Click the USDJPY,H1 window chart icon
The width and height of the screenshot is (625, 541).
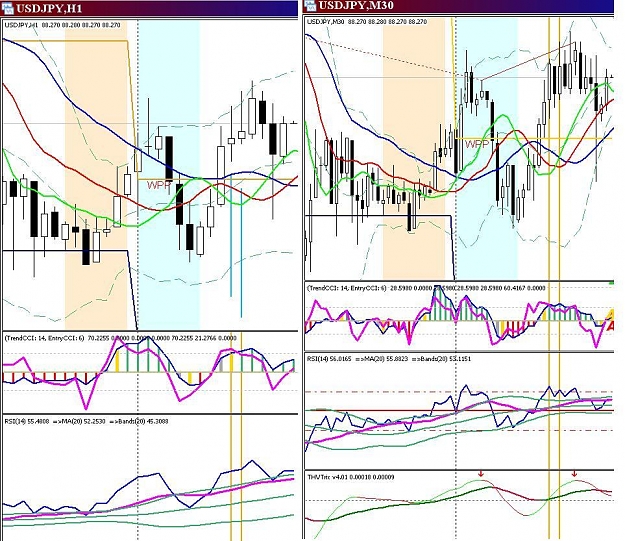(7, 8)
